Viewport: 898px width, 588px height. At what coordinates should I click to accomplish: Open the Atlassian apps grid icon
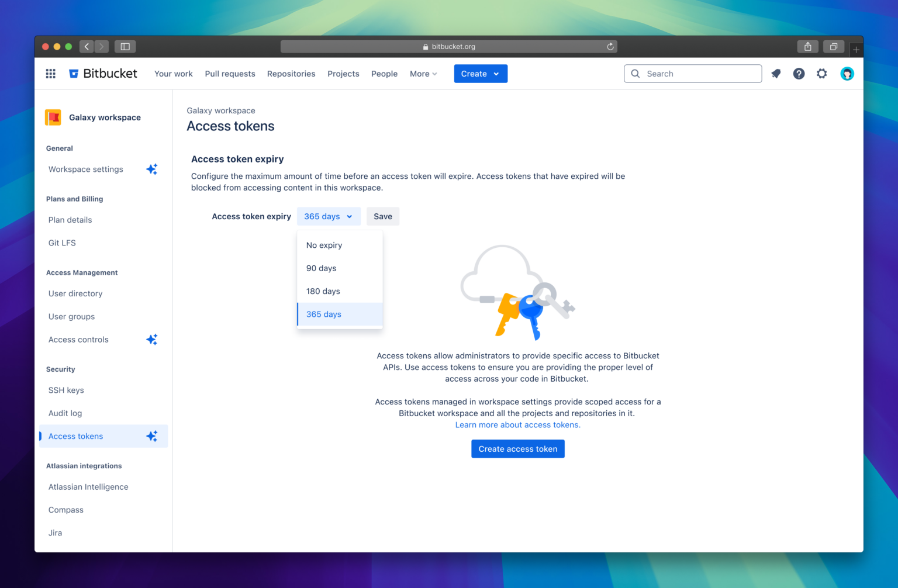pos(50,73)
